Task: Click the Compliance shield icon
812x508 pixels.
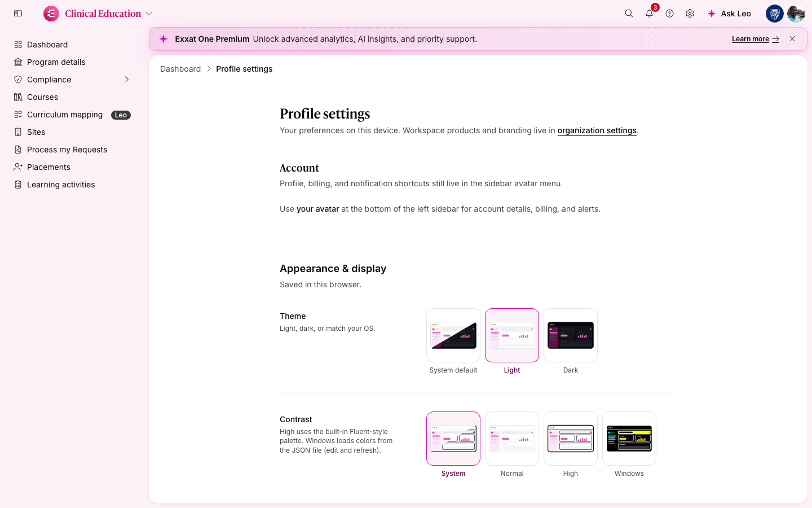Action: [x=18, y=80]
